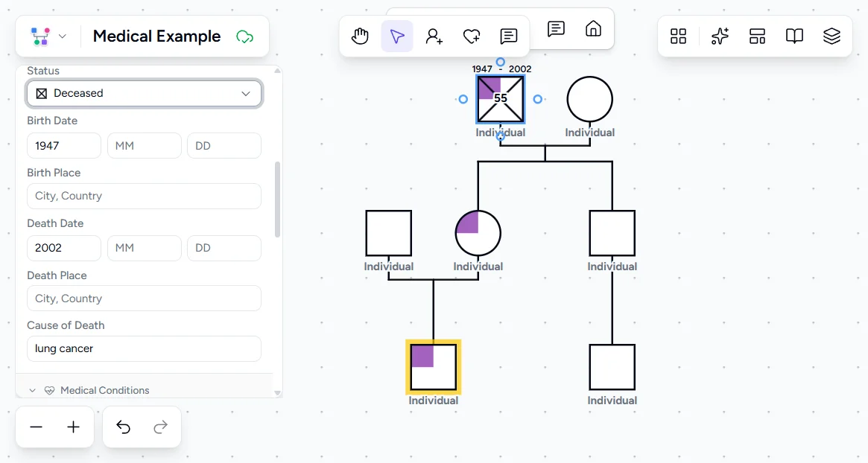
Task: Open the layout panels icon
Action: [757, 36]
